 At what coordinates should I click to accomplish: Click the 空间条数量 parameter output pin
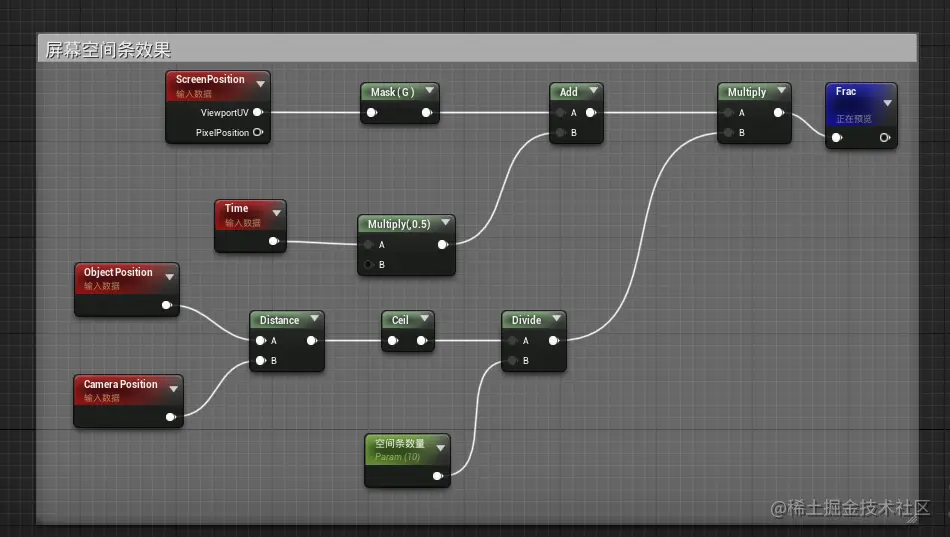(437, 476)
